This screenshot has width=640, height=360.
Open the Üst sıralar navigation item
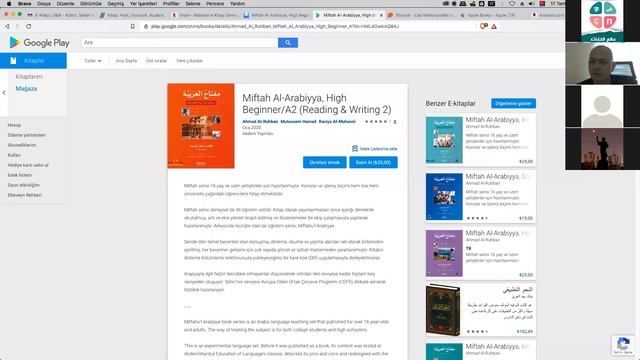[156, 61]
